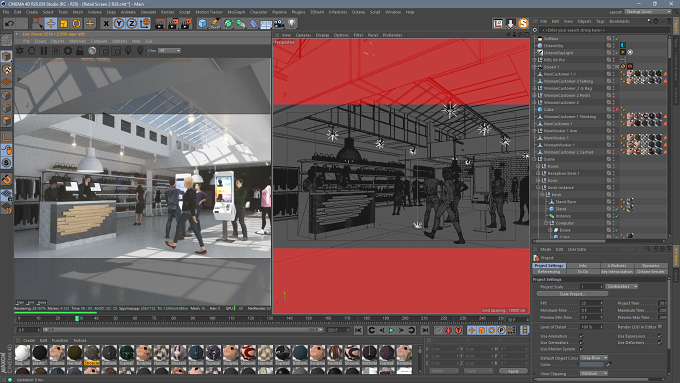Add a floor/grid environment object

click(266, 23)
